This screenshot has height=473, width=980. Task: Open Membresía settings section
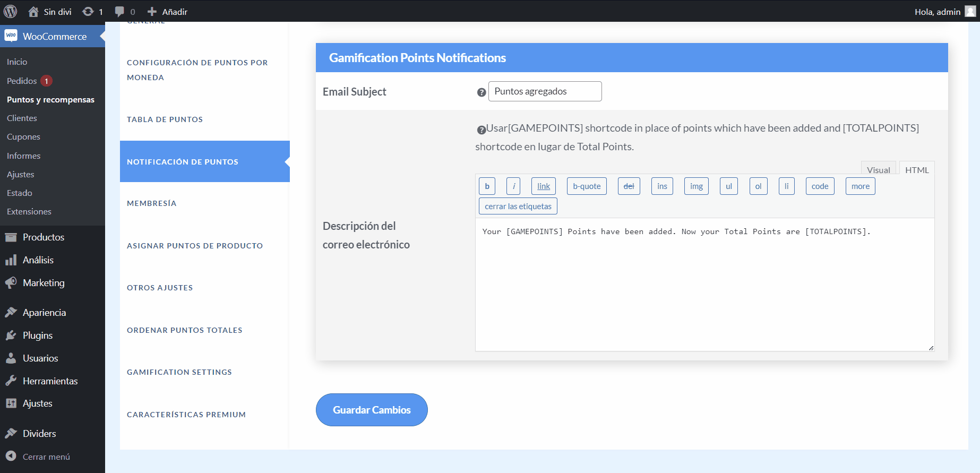pyautogui.click(x=151, y=203)
